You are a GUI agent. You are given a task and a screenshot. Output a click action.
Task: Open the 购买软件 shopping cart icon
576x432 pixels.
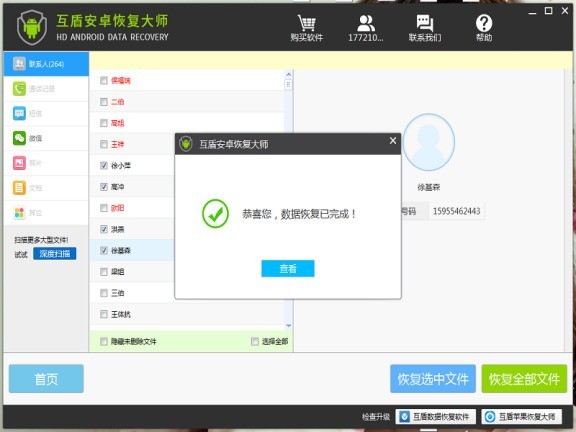click(306, 23)
